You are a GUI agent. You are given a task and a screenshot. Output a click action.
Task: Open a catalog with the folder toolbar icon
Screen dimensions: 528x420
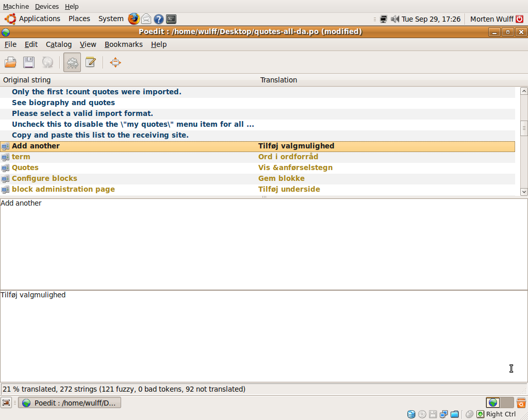(x=10, y=62)
